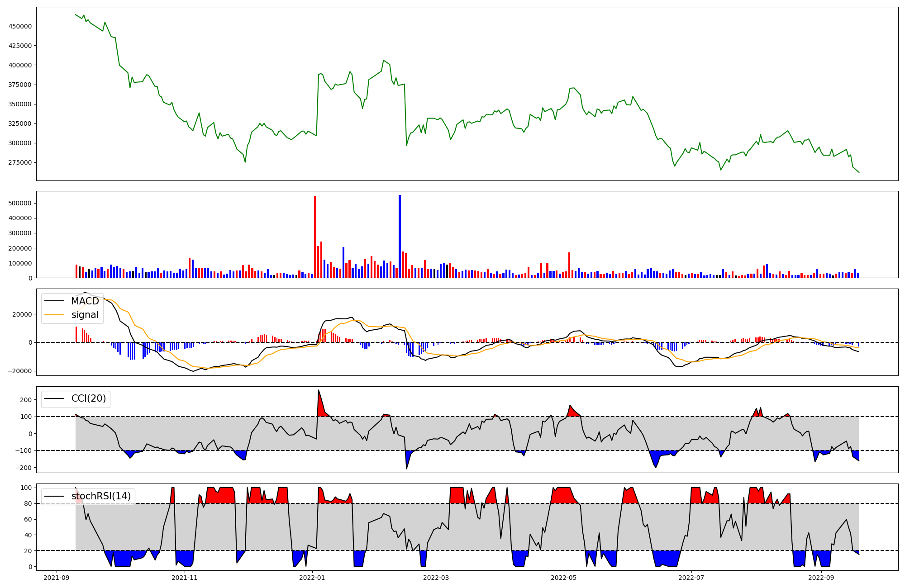Select the 2021-11 x-axis date label

coord(185,578)
